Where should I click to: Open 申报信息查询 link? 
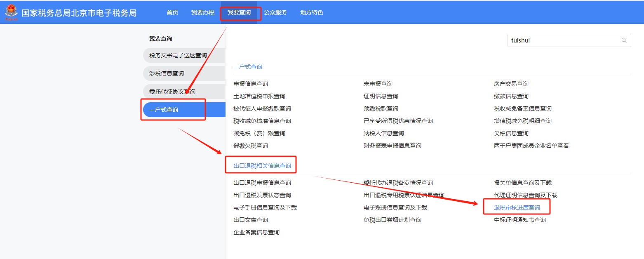251,84
